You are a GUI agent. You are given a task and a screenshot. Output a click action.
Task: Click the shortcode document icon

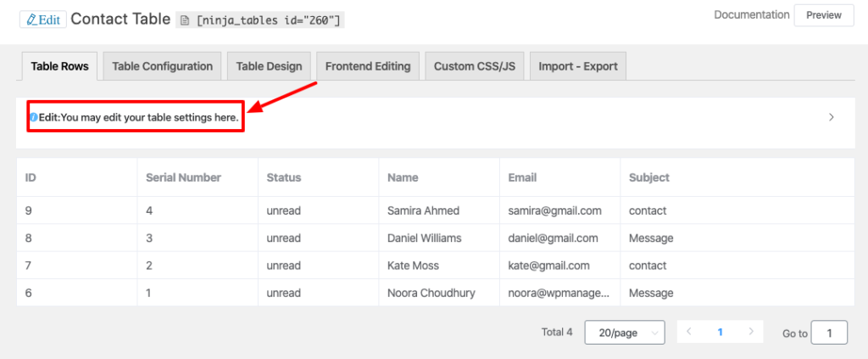(x=186, y=20)
